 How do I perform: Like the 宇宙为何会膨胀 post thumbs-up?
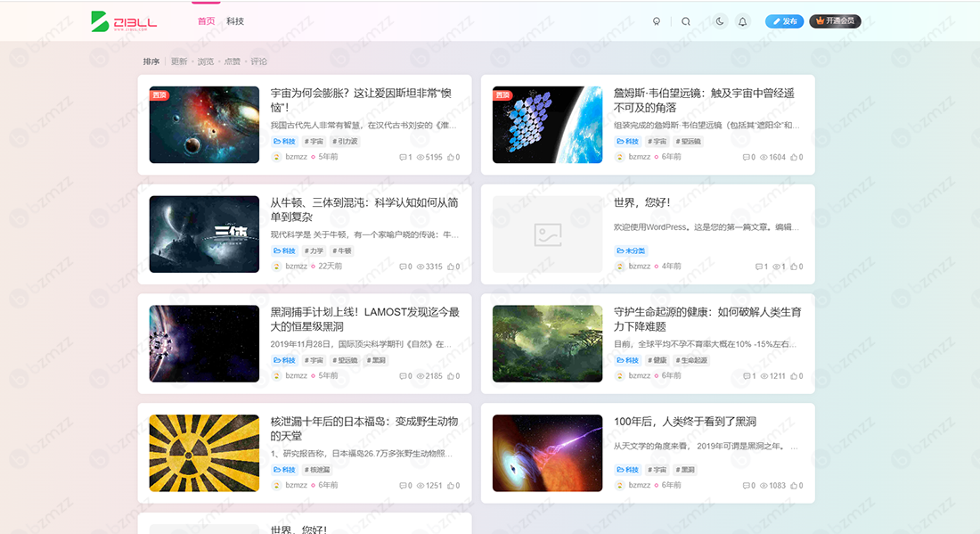coord(451,157)
